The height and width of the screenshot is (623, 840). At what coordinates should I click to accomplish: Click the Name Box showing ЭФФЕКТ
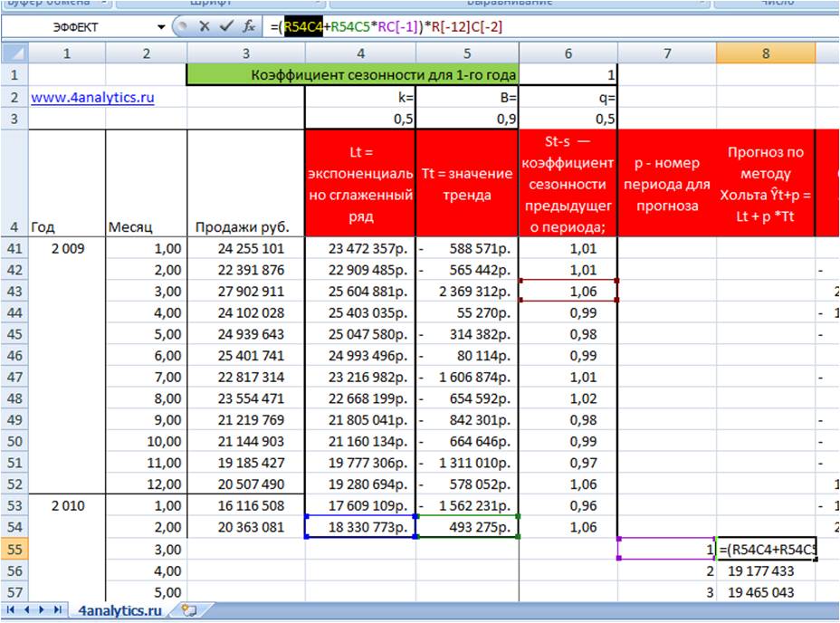coord(77,27)
